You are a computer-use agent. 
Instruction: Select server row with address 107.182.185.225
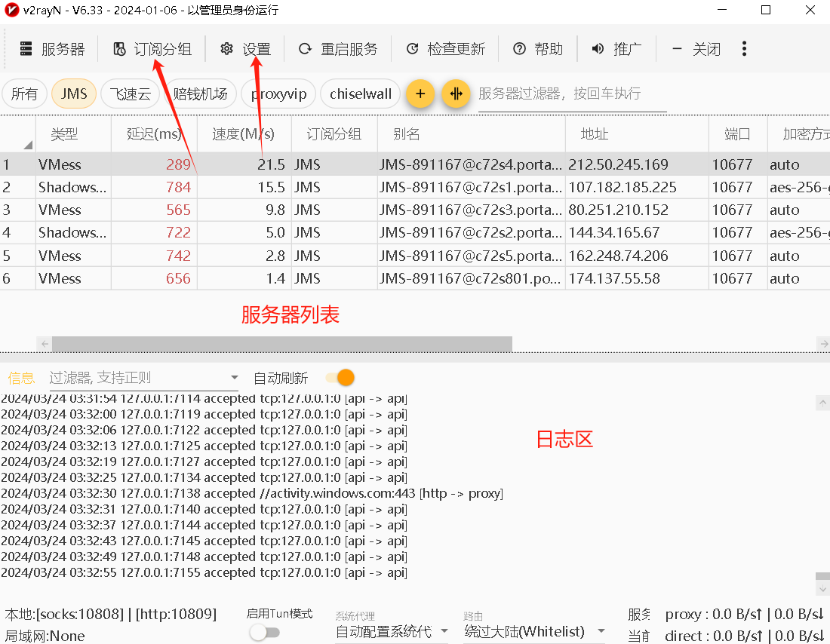coord(415,187)
